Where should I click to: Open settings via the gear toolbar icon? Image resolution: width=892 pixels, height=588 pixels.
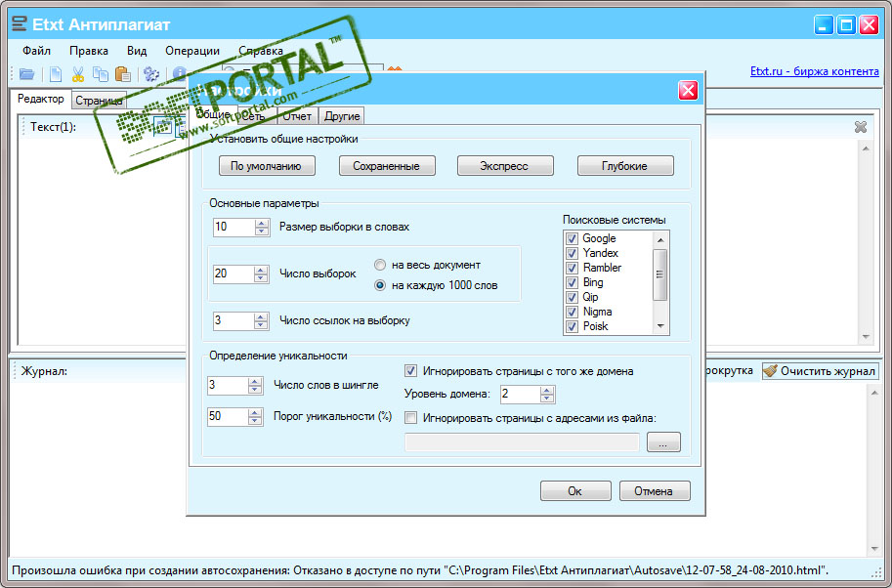point(151,74)
